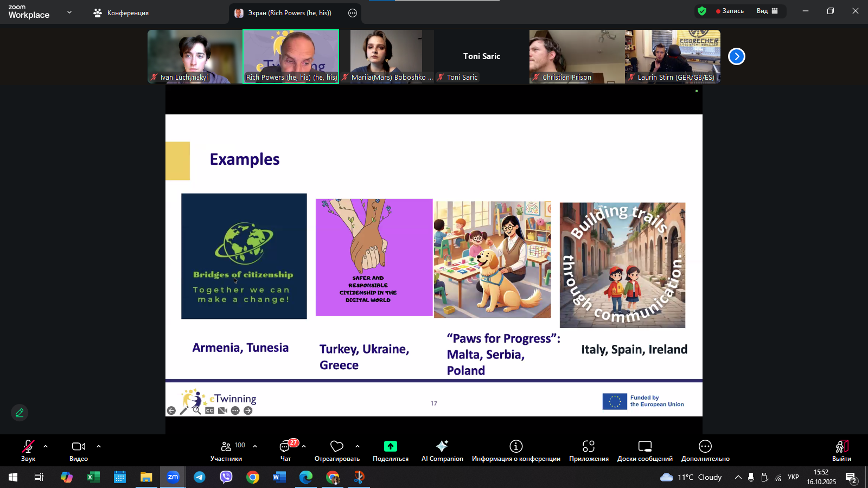Switch to the Конференция tab
Screen dimensions: 868x488
[x=122, y=13]
